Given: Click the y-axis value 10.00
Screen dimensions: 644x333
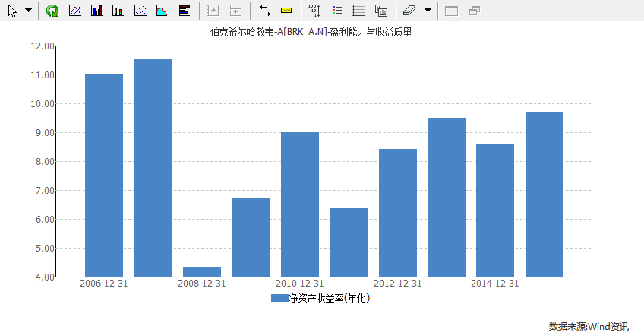Looking at the screenshot, I should pos(43,103).
